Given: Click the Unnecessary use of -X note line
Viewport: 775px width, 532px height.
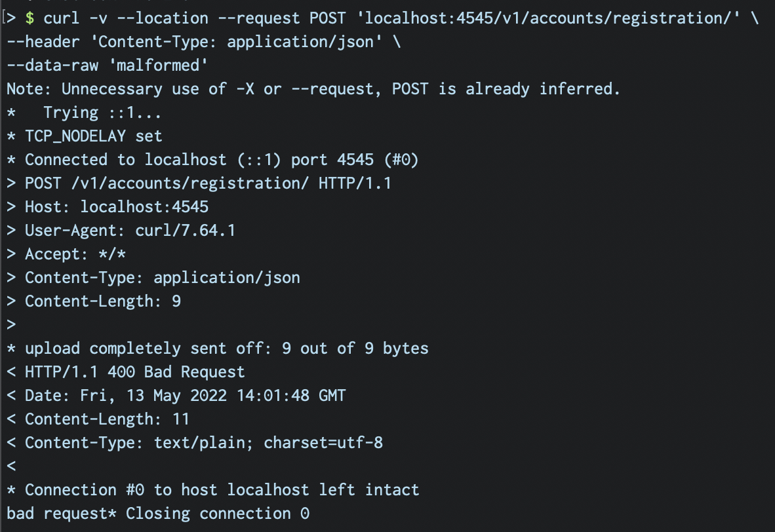Looking at the screenshot, I should [x=313, y=89].
